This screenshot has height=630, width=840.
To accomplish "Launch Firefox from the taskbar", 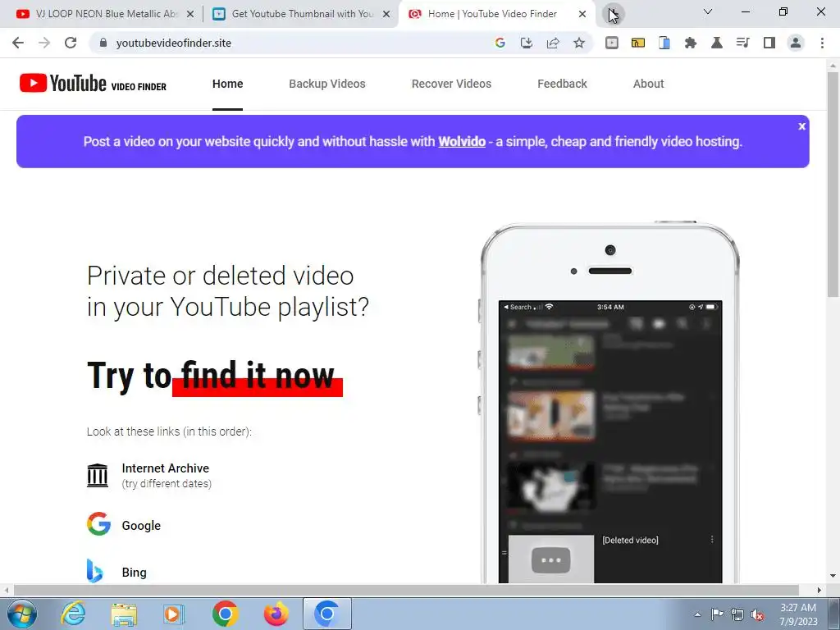I will (276, 614).
